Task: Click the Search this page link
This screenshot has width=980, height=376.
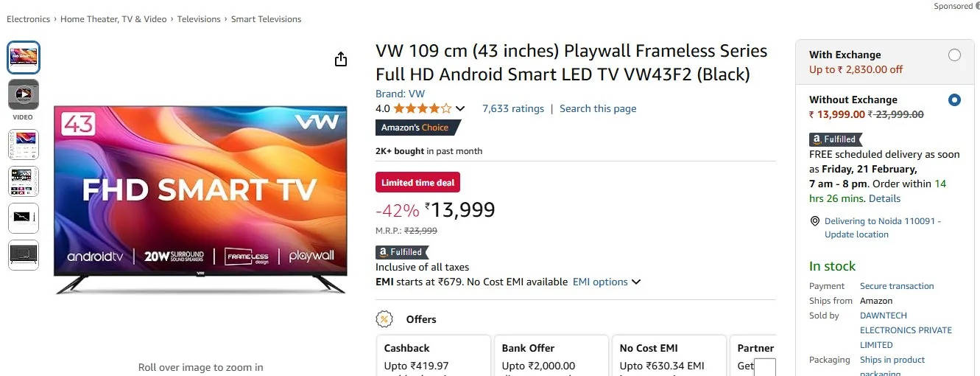Action: [x=598, y=108]
